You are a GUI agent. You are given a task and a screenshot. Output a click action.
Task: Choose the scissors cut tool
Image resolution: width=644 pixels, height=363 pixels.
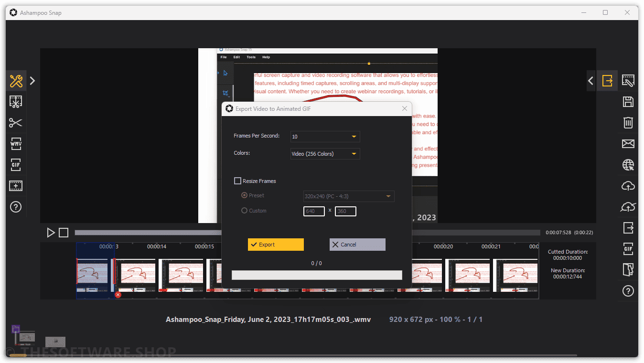coord(16,123)
